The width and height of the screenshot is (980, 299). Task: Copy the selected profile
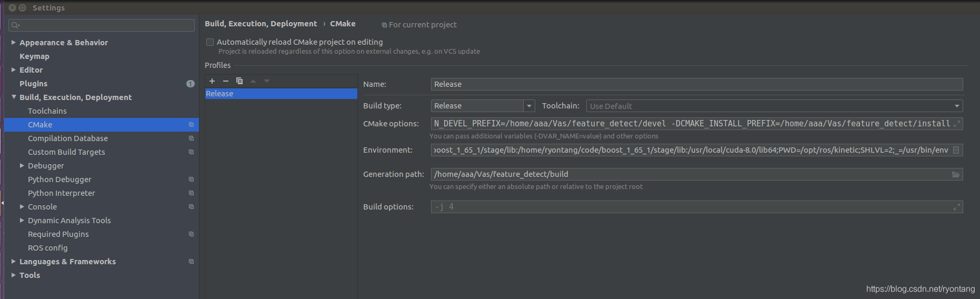click(x=239, y=81)
